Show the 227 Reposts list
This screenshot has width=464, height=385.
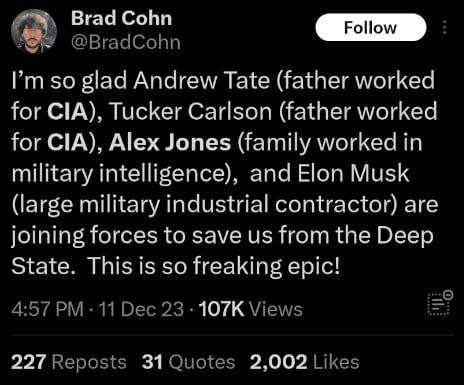[69, 362]
